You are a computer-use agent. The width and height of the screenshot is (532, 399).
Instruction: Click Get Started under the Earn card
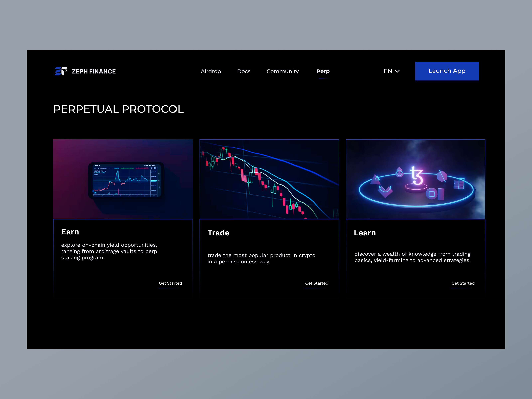[x=170, y=283]
